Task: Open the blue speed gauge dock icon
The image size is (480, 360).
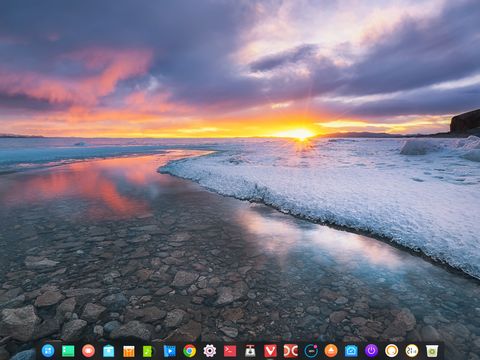Action: pyautogui.click(x=351, y=351)
